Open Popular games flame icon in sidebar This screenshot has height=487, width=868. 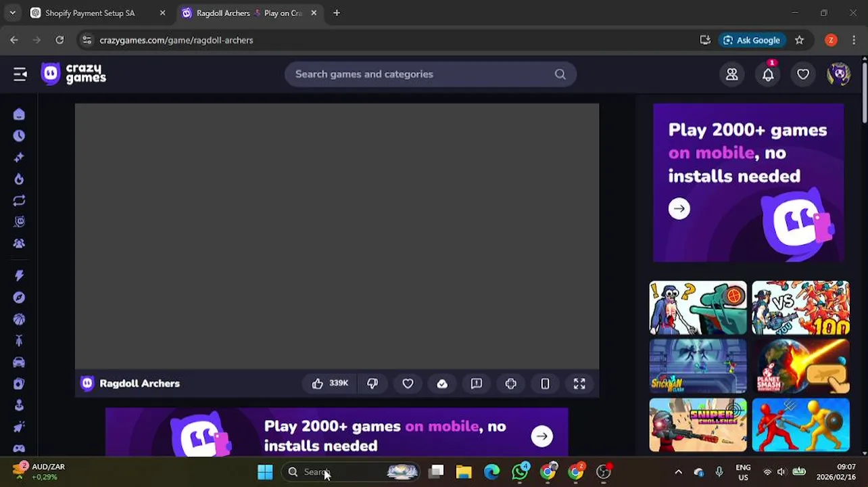[x=19, y=179]
